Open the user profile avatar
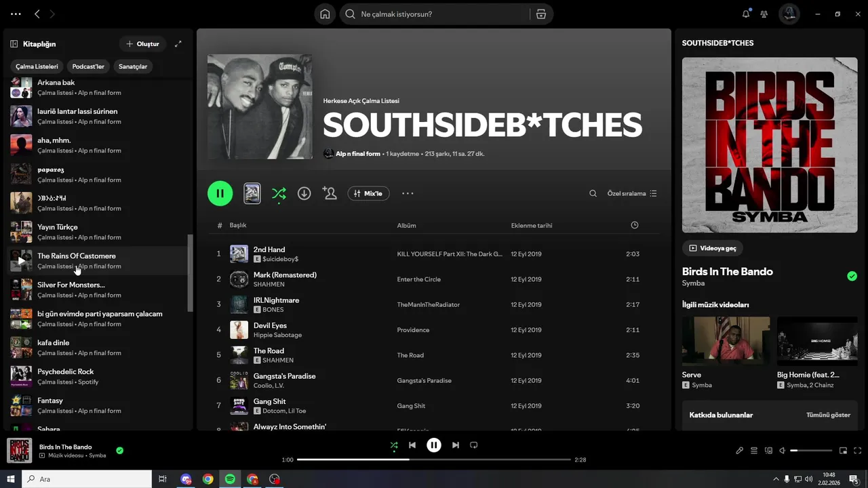 point(789,14)
